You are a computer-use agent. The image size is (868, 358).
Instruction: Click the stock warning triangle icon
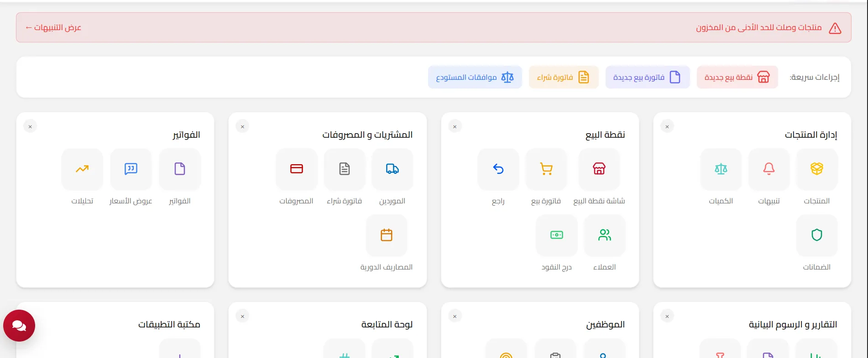(835, 28)
